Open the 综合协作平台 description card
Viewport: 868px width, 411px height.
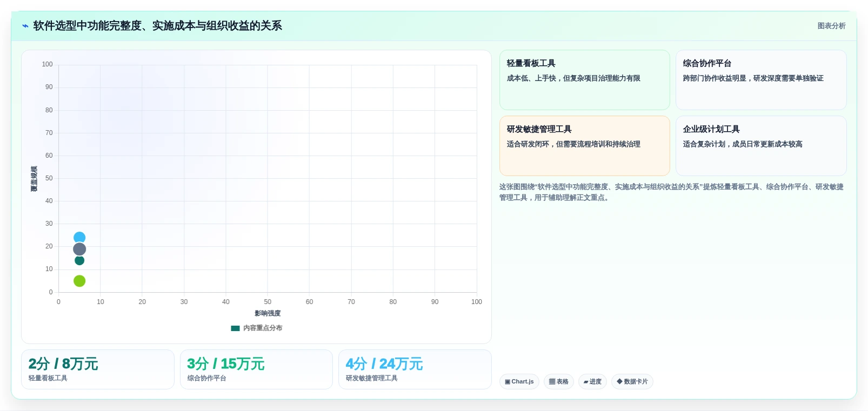pos(761,80)
